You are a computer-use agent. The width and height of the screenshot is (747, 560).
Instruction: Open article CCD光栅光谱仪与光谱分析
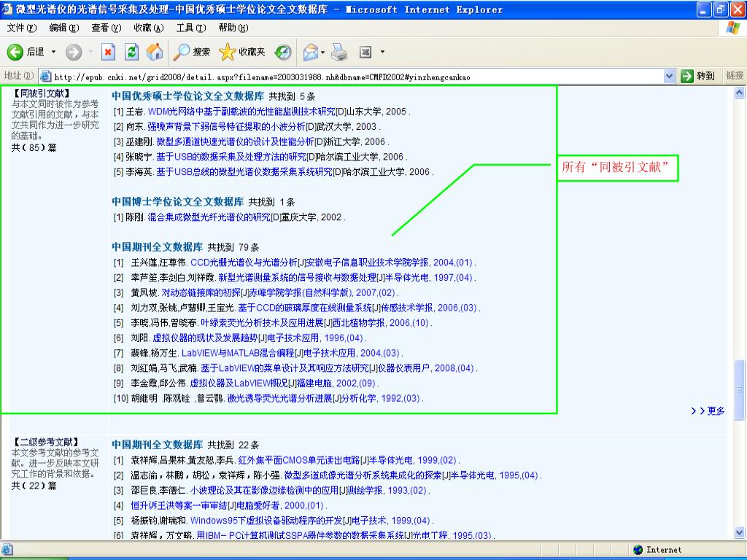pos(244,262)
